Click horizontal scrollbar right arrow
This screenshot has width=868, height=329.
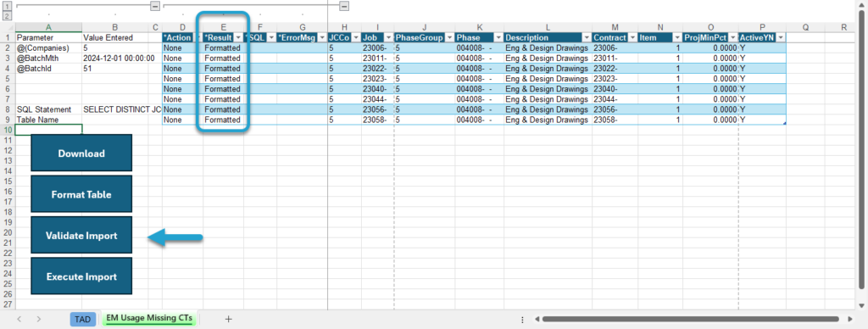coord(851,319)
